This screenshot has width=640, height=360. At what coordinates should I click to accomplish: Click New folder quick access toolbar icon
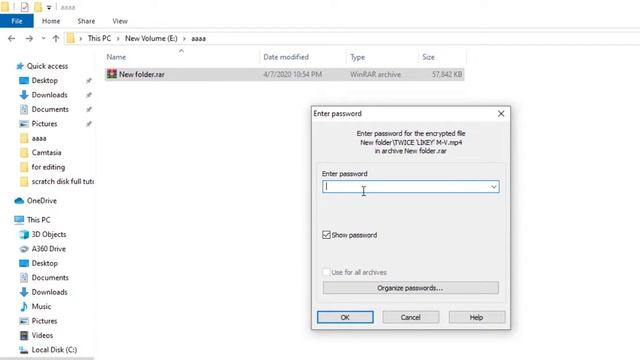(38, 7)
